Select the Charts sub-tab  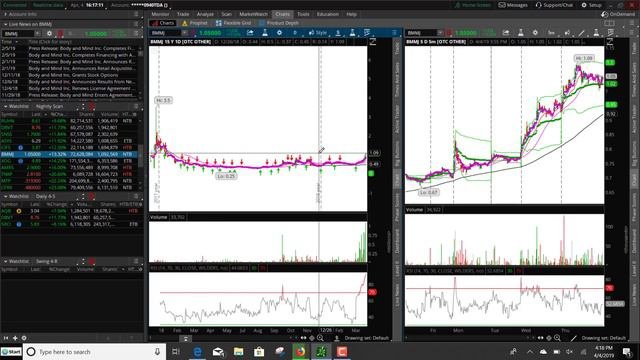click(163, 23)
